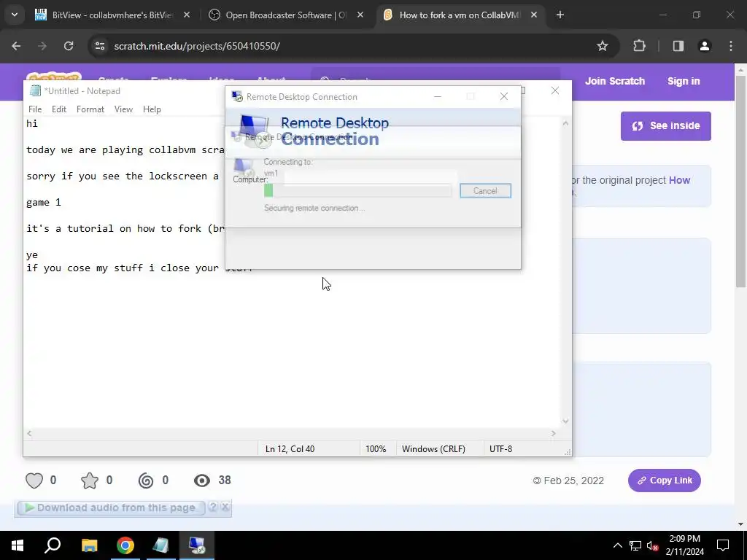The height and width of the screenshot is (560, 747).
Task: Open Chrome extensions puzzle icon
Action: (x=639, y=46)
